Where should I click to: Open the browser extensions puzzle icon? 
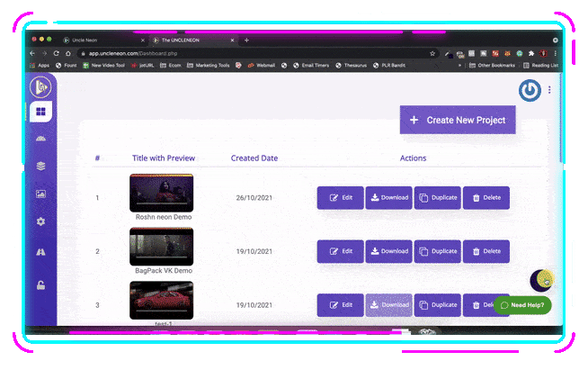[x=531, y=53]
